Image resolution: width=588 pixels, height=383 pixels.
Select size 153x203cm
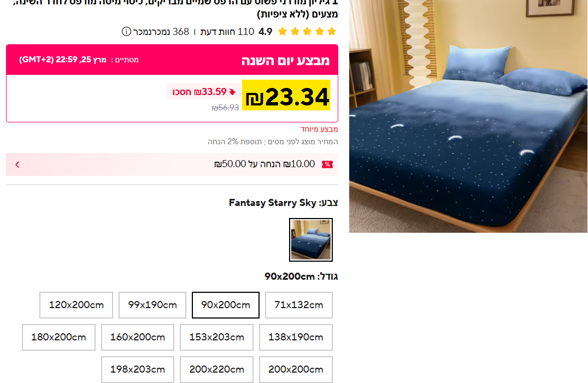pos(217,337)
